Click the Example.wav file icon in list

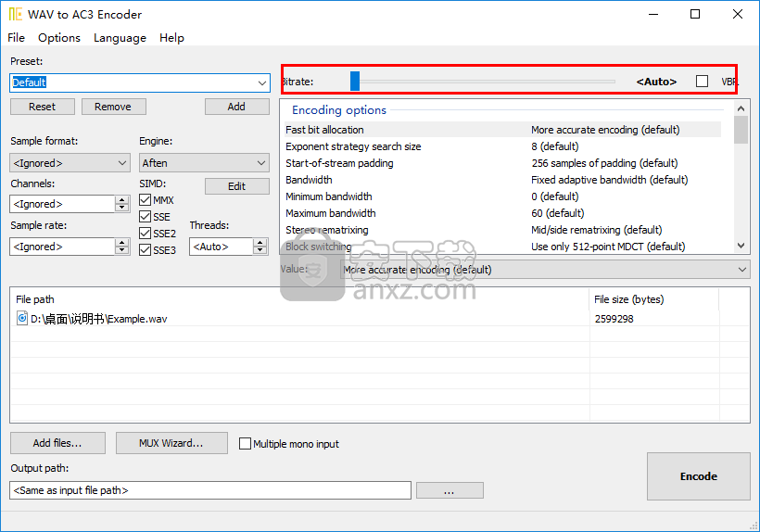pyautogui.click(x=22, y=318)
